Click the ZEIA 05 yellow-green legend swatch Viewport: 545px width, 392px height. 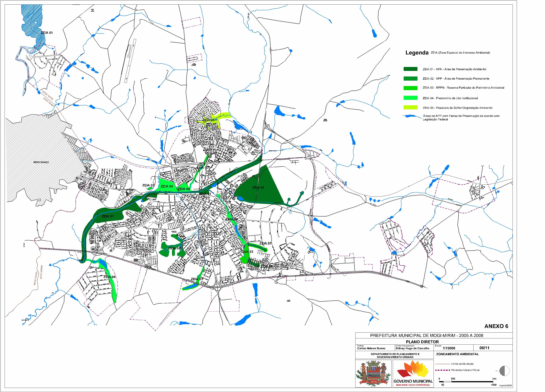click(x=410, y=108)
